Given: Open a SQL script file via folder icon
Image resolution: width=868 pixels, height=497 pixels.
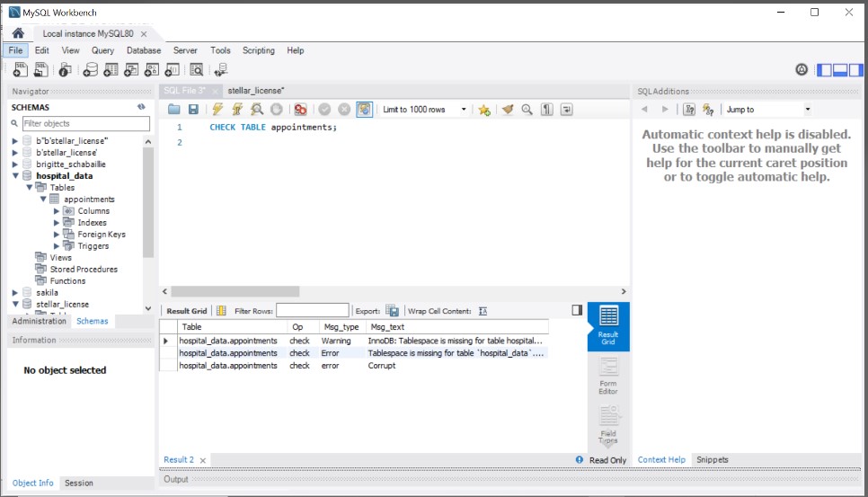Looking at the screenshot, I should [174, 110].
